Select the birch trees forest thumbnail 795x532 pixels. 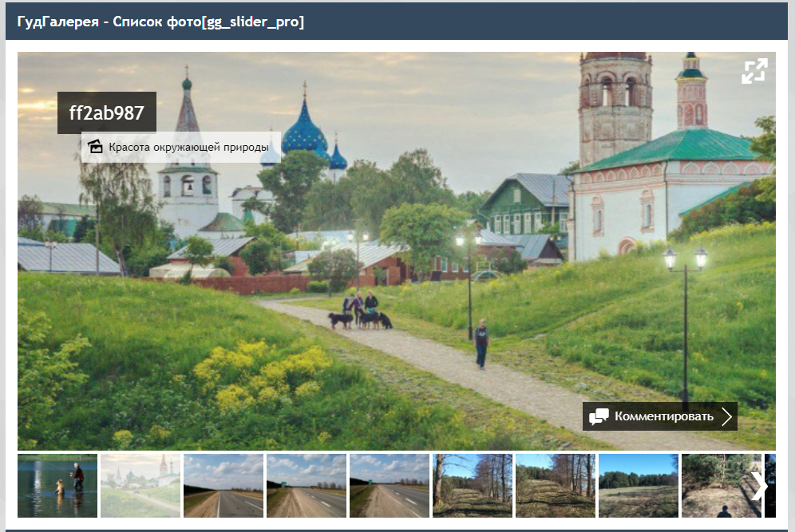473,486
